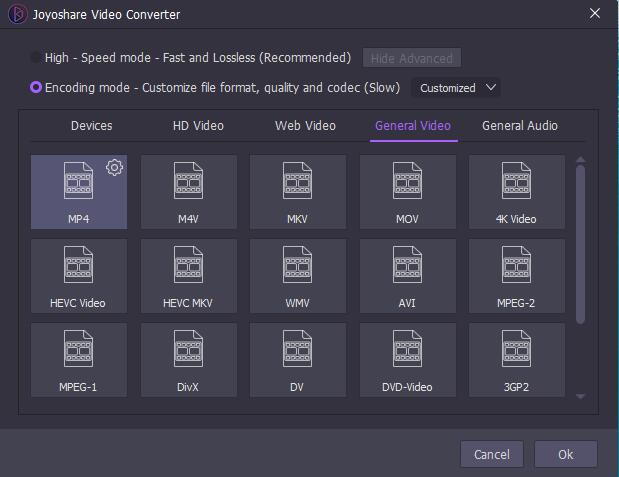The height and width of the screenshot is (477, 619).
Task: Choose the 4K Video format tile
Action: (x=517, y=192)
